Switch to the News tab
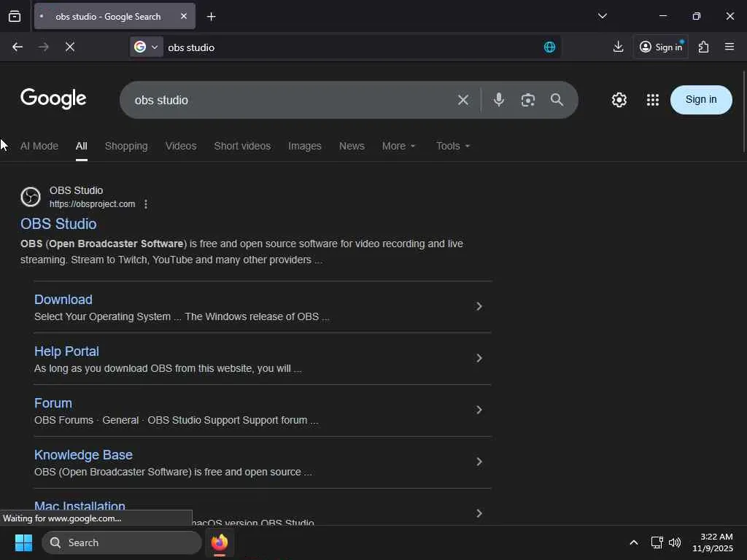Viewport: 747px width, 560px height. [352, 146]
